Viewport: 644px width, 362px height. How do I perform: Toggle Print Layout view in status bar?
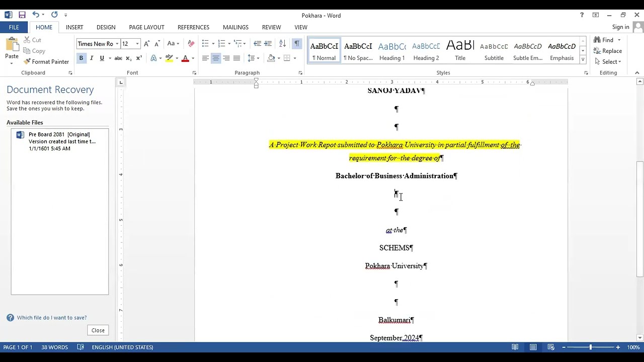533,347
